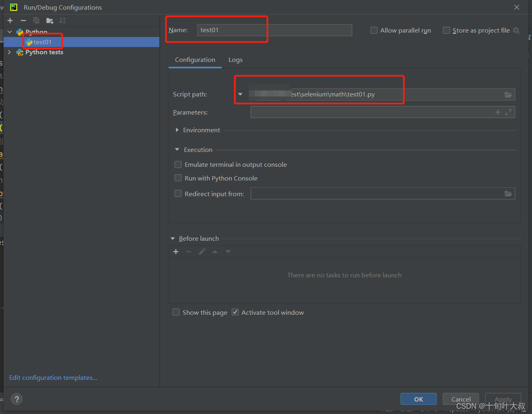Copy the configuration using the duplicate icon
The width and height of the screenshot is (532, 414).
point(36,20)
